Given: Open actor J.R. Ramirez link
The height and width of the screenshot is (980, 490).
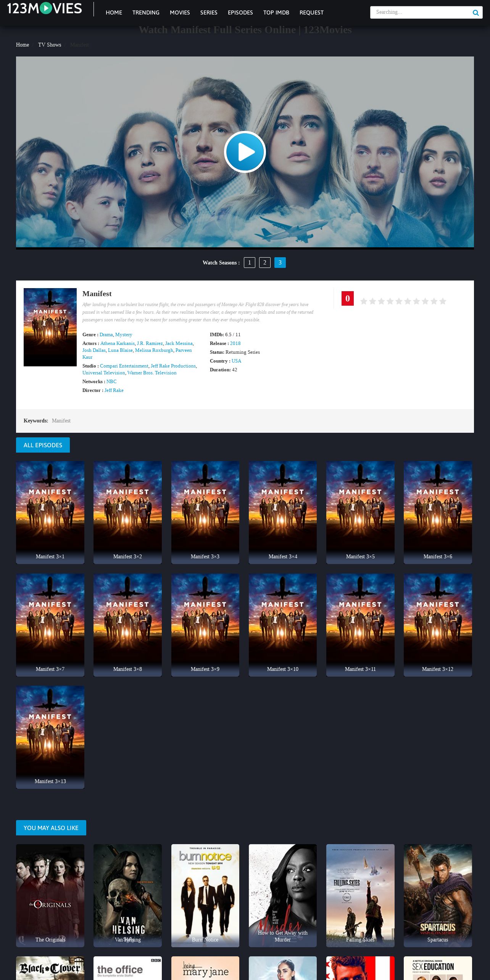Looking at the screenshot, I should [150, 343].
